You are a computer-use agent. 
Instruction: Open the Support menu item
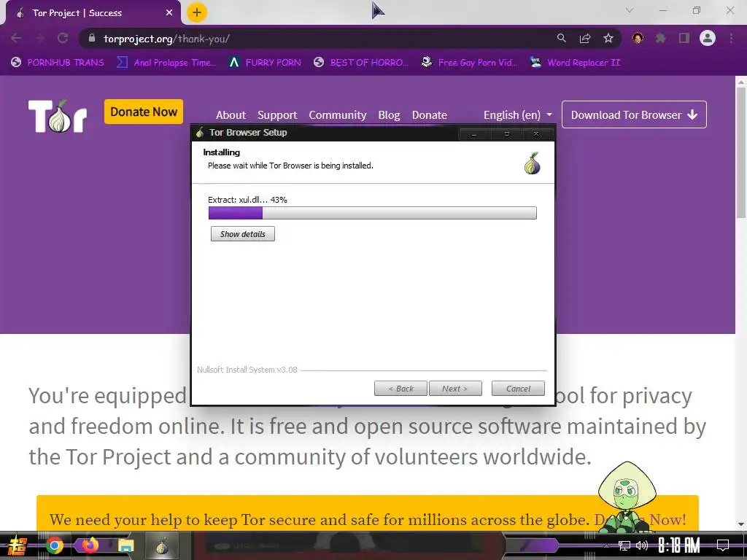point(277,114)
